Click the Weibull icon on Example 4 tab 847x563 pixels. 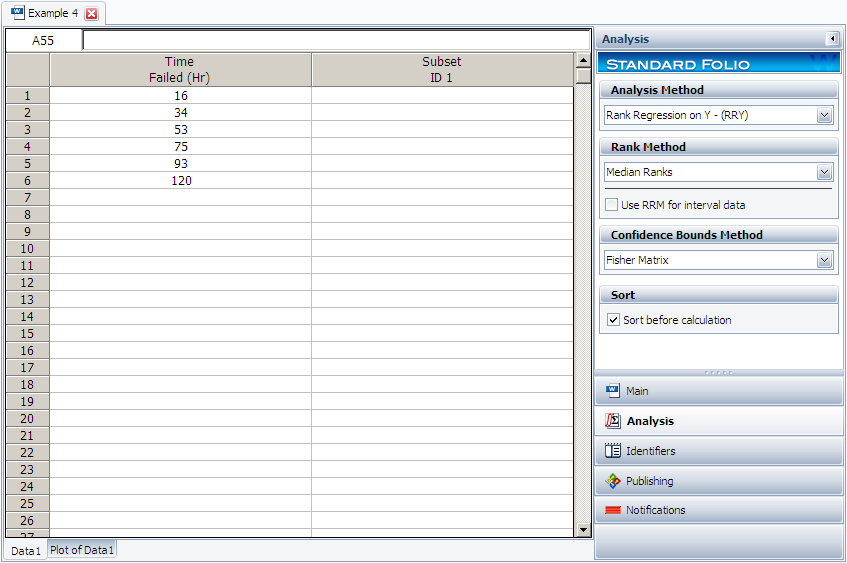[x=17, y=13]
